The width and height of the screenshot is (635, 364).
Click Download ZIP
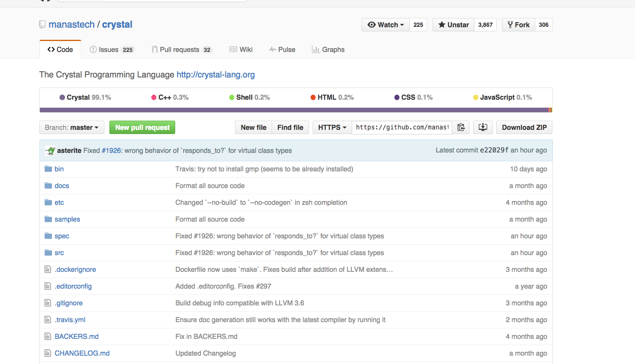pyautogui.click(x=524, y=127)
